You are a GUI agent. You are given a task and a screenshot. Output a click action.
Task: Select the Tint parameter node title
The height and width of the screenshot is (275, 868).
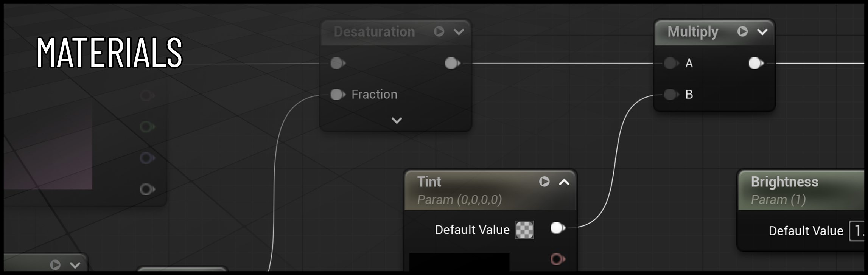point(429,182)
